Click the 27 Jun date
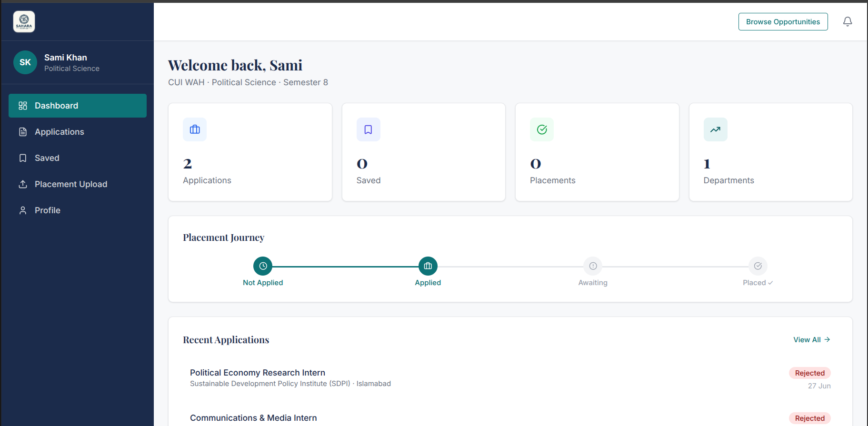 point(819,386)
